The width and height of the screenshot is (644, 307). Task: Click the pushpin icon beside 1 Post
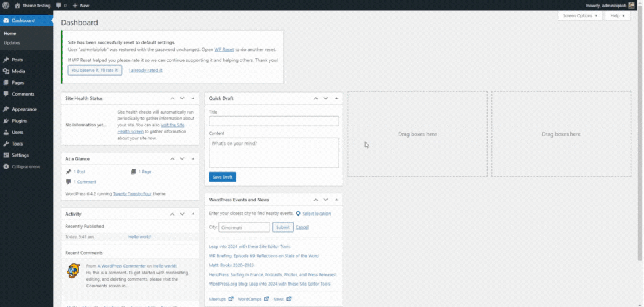[x=69, y=172]
